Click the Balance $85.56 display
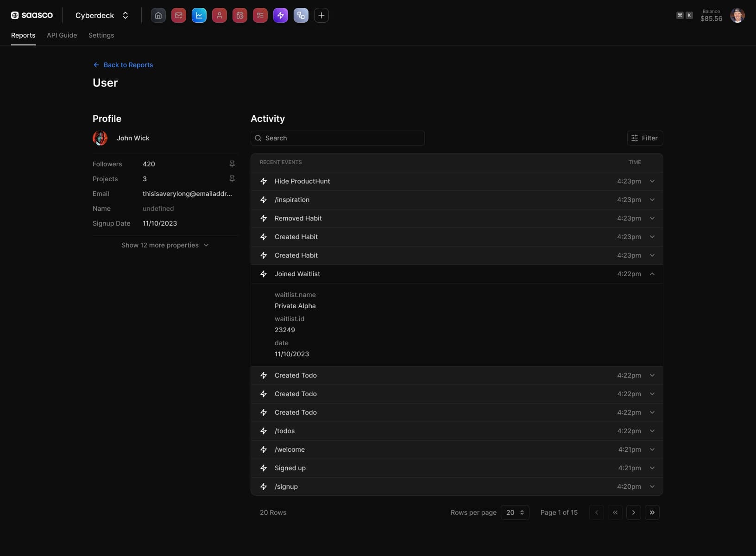The height and width of the screenshot is (556, 756). point(711,15)
